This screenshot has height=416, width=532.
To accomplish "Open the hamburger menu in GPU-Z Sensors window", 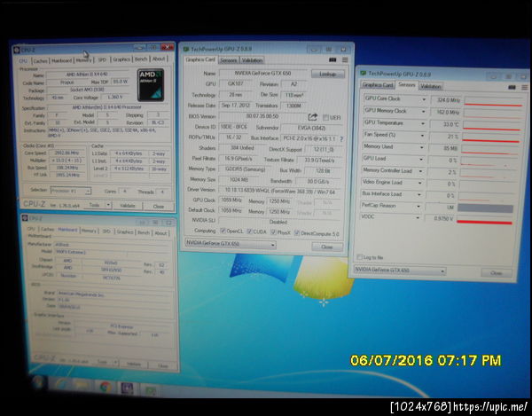I will [525, 87].
